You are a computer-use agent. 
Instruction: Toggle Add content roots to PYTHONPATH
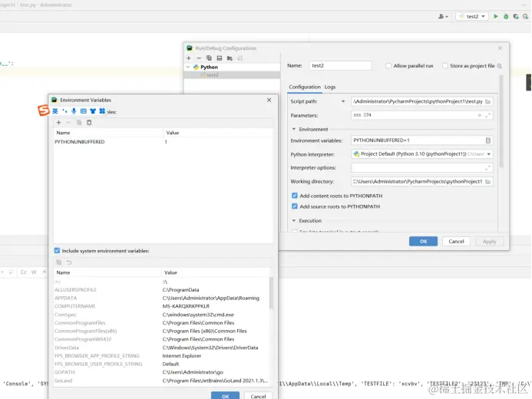[x=295, y=196]
